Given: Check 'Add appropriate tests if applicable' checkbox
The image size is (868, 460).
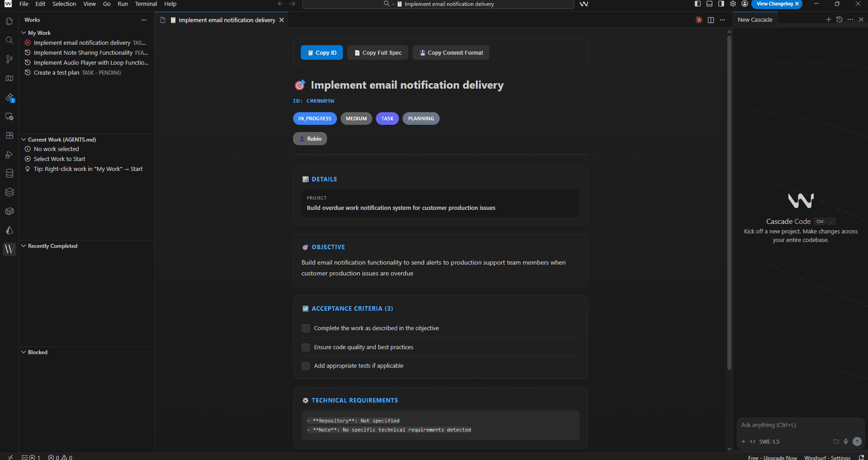Looking at the screenshot, I should point(306,366).
